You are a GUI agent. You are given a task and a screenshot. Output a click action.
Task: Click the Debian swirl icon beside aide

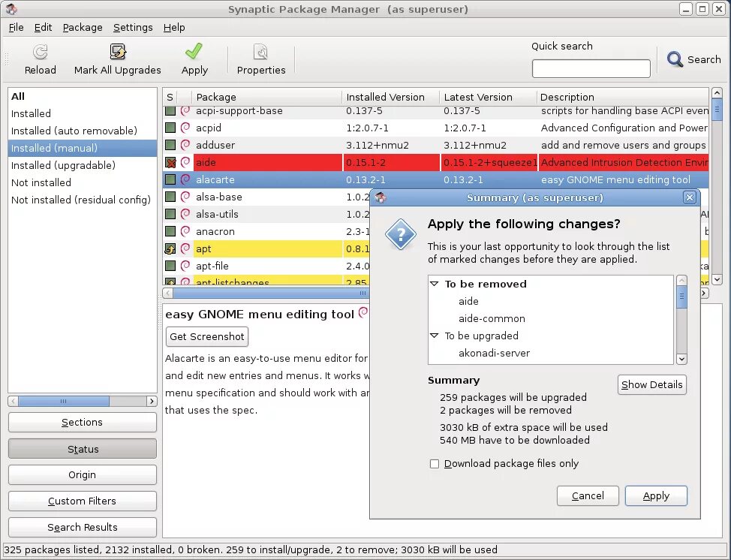185,162
